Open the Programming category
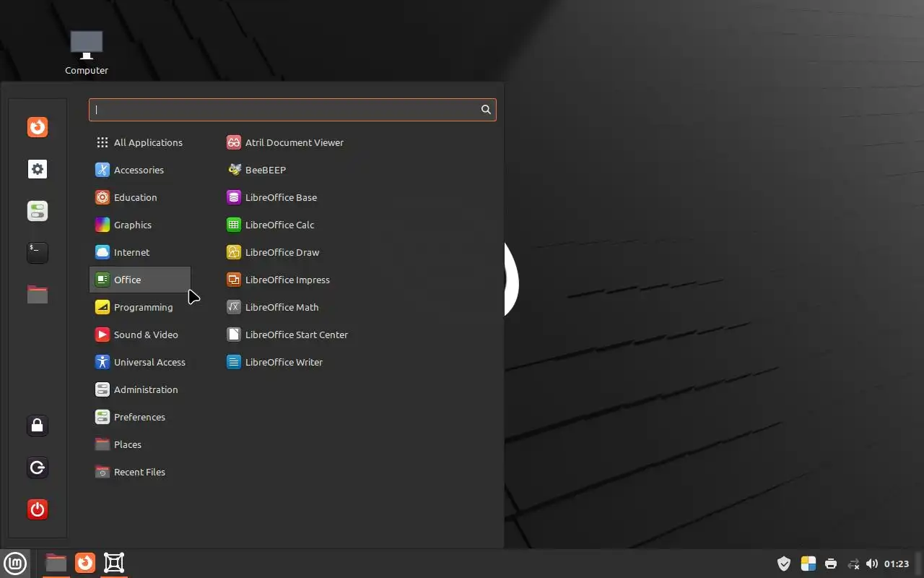 (140, 307)
